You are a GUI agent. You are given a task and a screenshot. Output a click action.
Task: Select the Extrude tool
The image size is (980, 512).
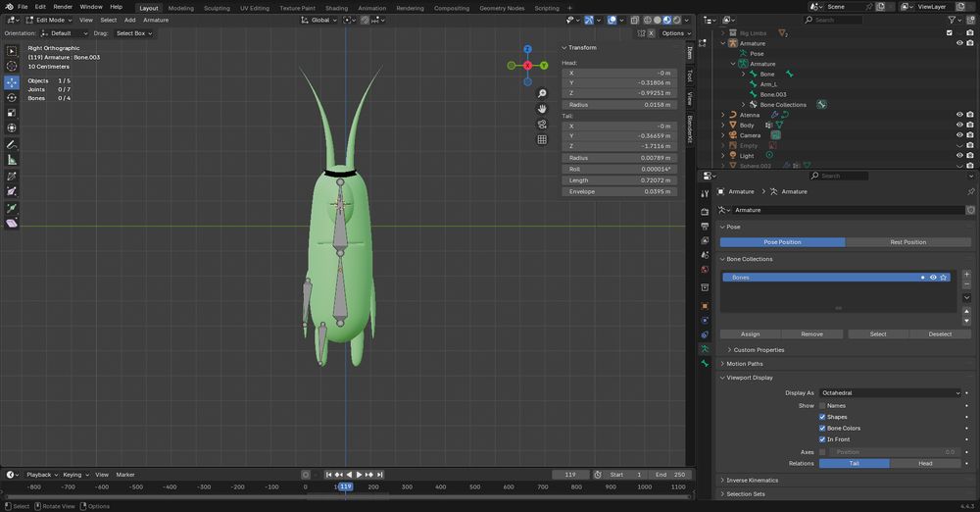click(x=12, y=208)
